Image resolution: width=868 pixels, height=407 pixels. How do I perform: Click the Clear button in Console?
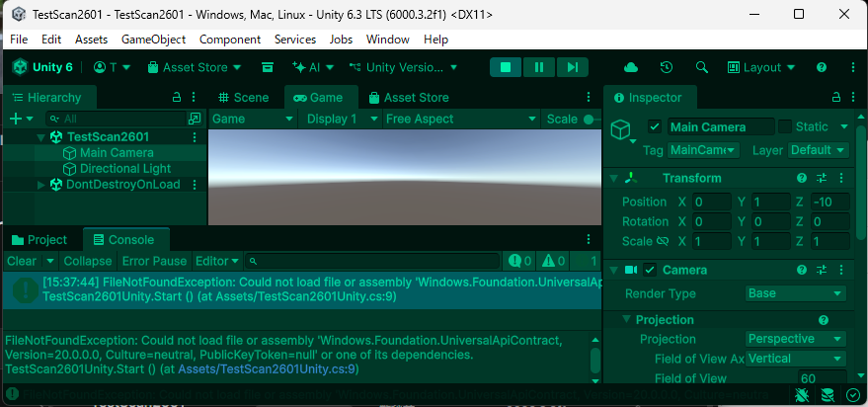click(21, 261)
